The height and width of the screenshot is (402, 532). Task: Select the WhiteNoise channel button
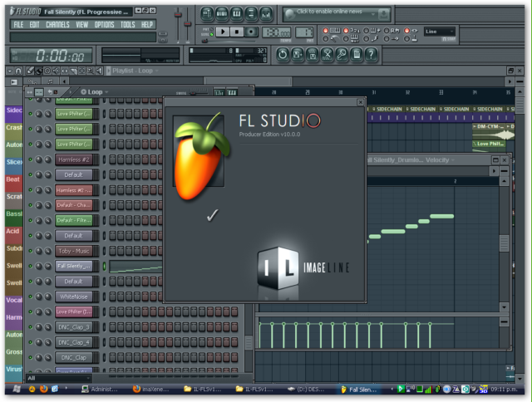74,297
